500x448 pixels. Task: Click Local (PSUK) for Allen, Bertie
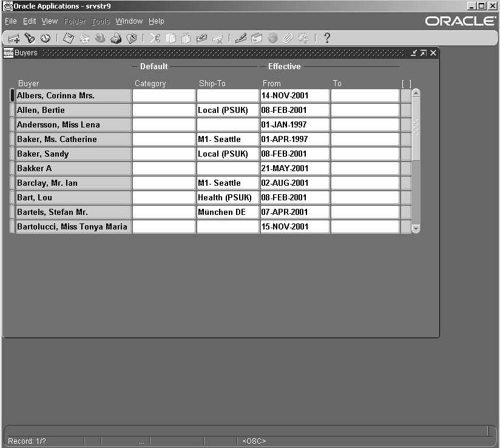[x=228, y=110]
